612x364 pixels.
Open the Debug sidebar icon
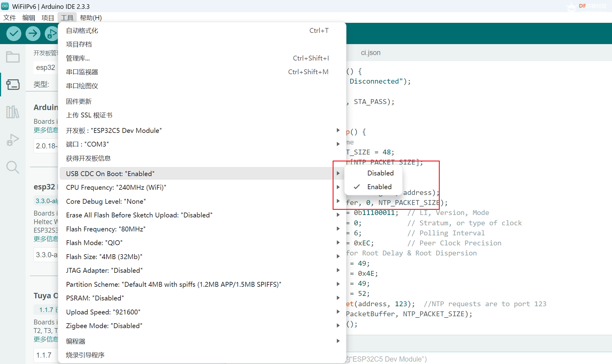coord(13,140)
